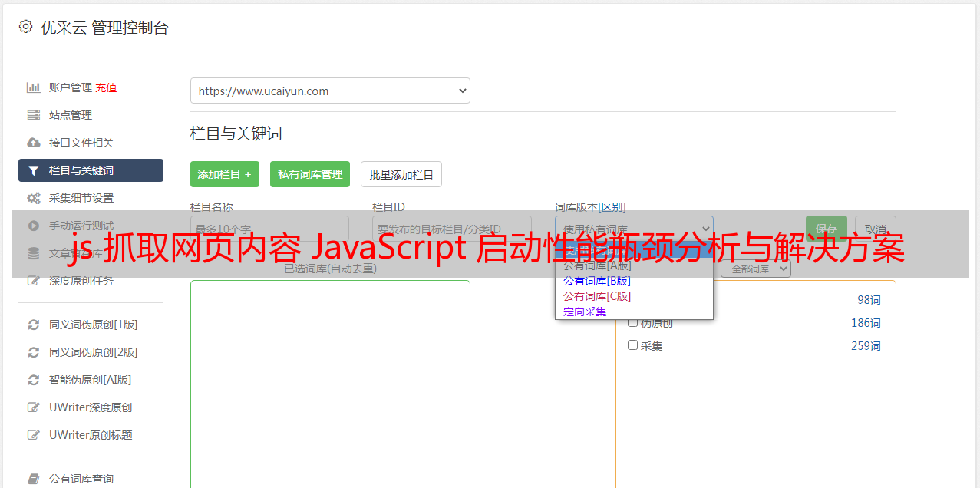Click the refresh icon beside 智能伪原创[AI版]

[34, 380]
